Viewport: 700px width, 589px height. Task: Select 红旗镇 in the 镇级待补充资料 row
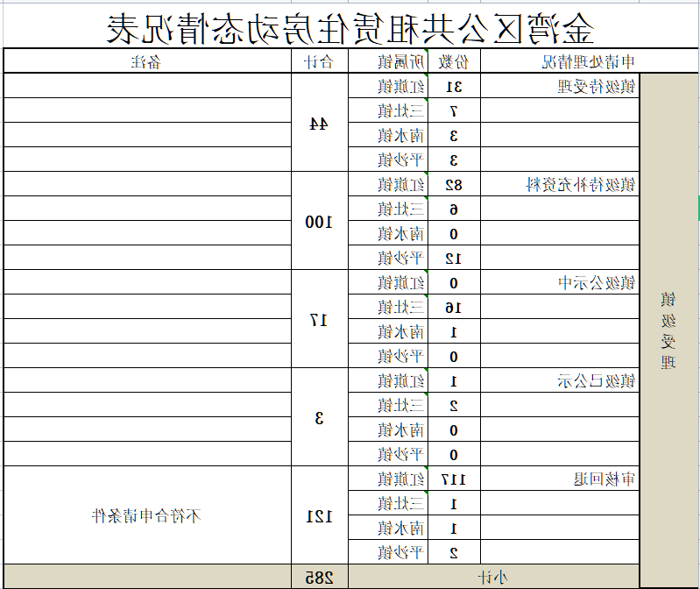pos(388,184)
